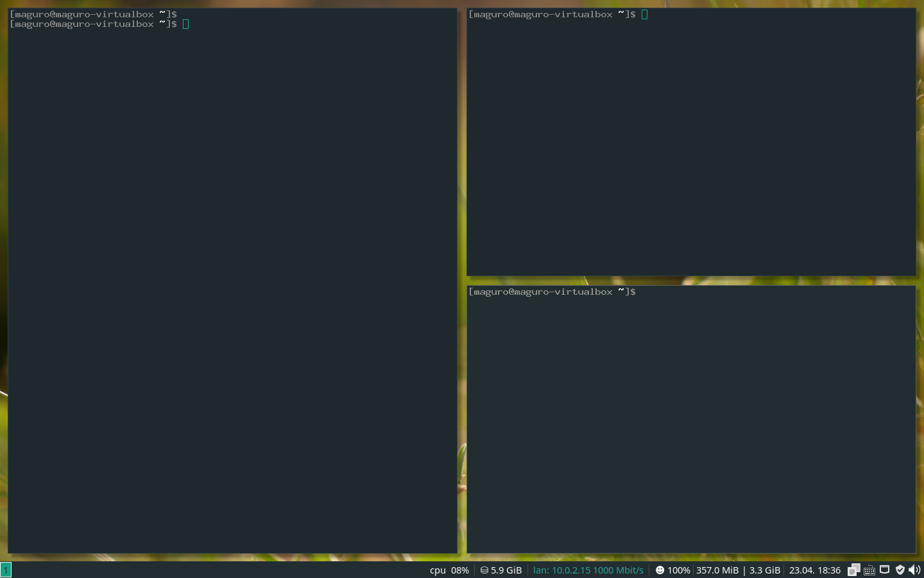The image size is (924, 578).
Task: Open the wired network tray icon
Action: [885, 570]
